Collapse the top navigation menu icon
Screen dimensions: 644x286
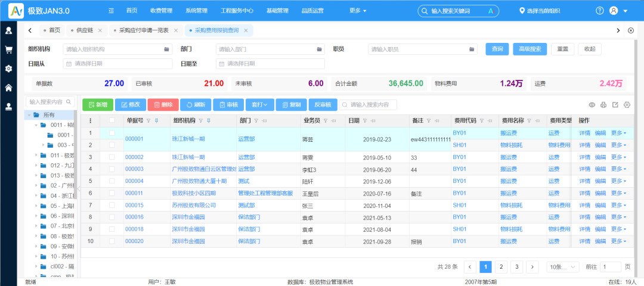(x=111, y=11)
